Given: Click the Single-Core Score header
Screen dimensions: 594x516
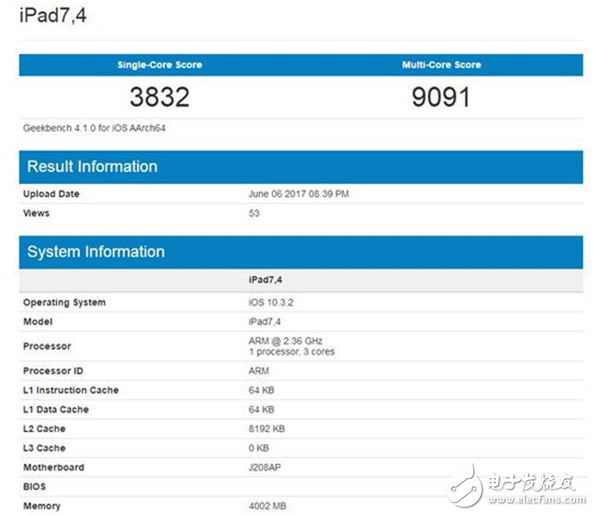Looking at the screenshot, I should (159, 65).
